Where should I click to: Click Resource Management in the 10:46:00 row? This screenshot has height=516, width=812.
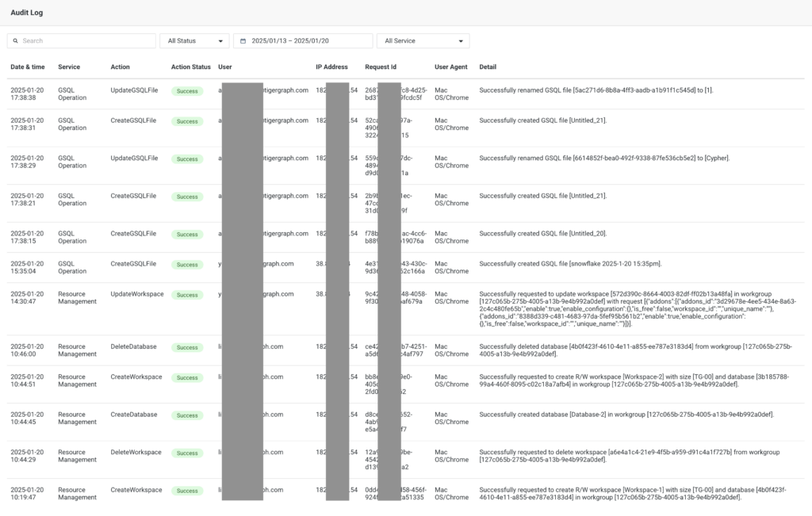(x=77, y=350)
